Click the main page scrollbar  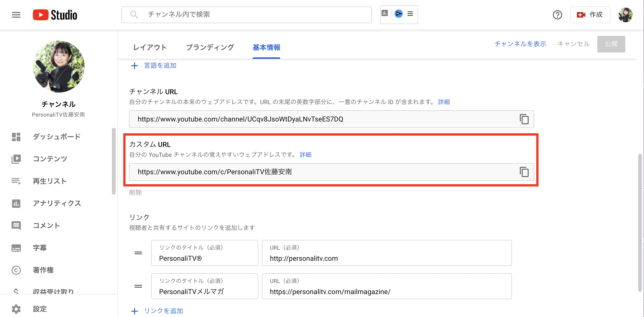point(640,223)
